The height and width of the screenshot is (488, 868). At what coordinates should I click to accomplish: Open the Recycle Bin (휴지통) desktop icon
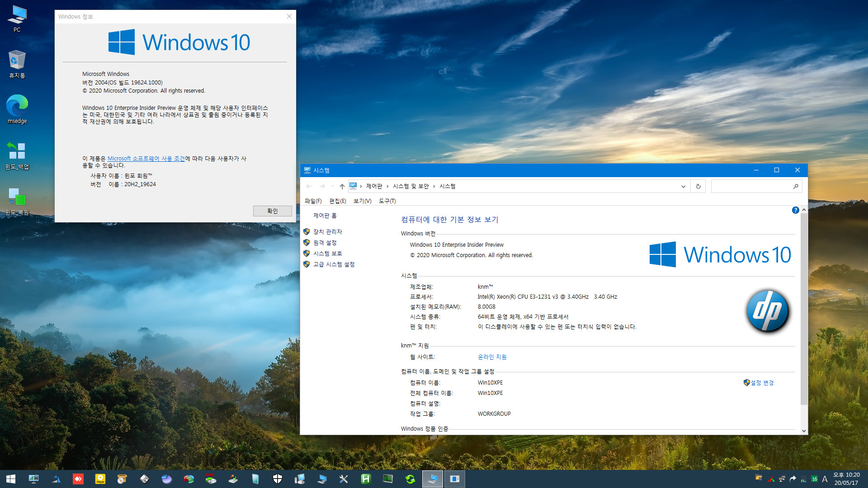click(x=17, y=64)
